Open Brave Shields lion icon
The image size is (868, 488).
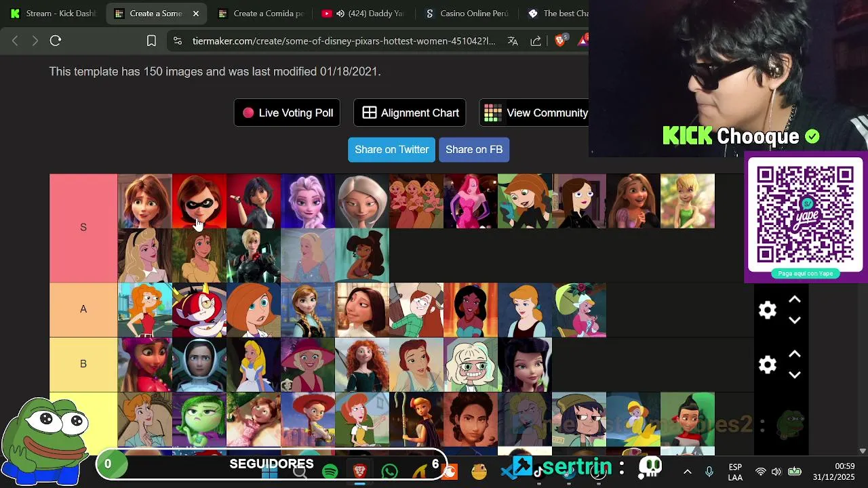pos(559,41)
